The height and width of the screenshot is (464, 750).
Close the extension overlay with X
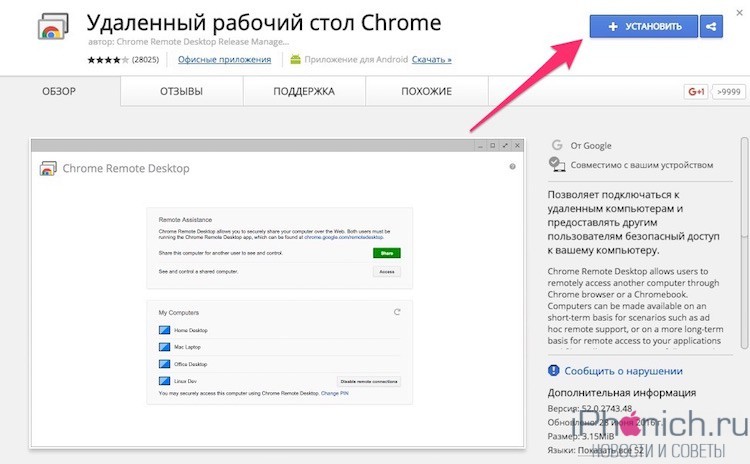[739, 13]
